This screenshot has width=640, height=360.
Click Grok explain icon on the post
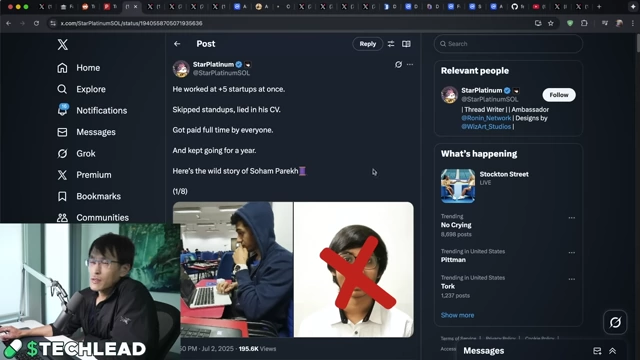(x=398, y=64)
